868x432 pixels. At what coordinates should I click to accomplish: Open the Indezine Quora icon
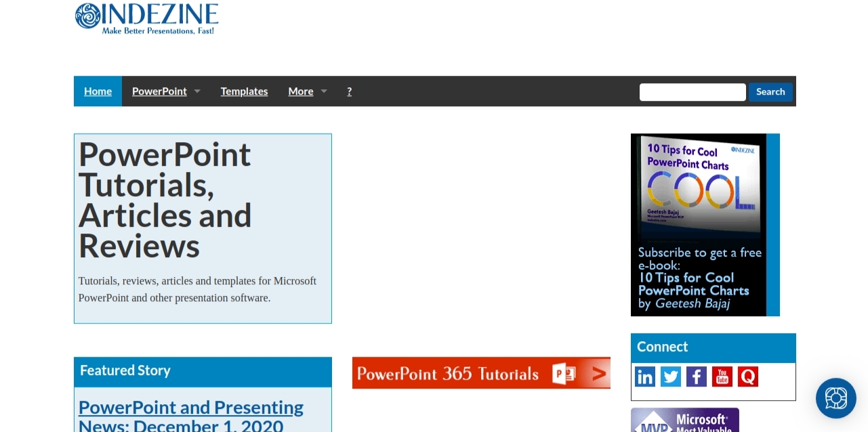(x=748, y=376)
